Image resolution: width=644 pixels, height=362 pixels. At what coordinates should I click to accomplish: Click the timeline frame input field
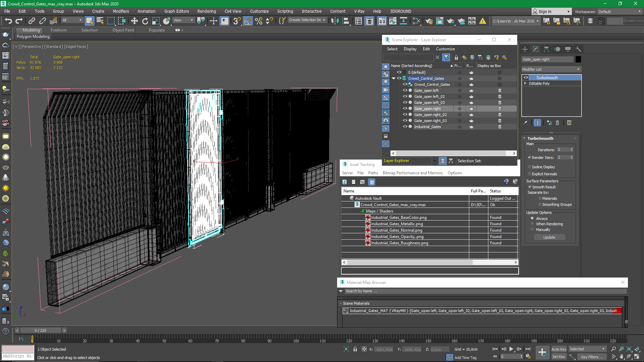[41, 330]
